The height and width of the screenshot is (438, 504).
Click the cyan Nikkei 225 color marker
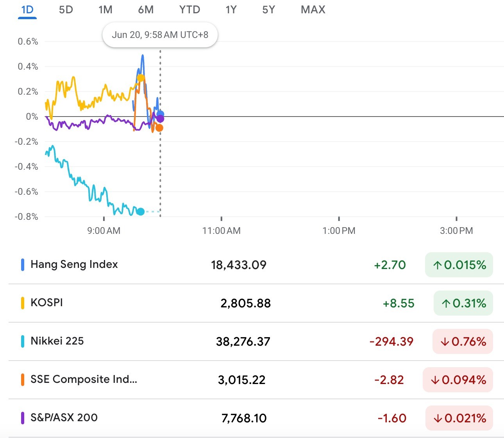pos(23,341)
